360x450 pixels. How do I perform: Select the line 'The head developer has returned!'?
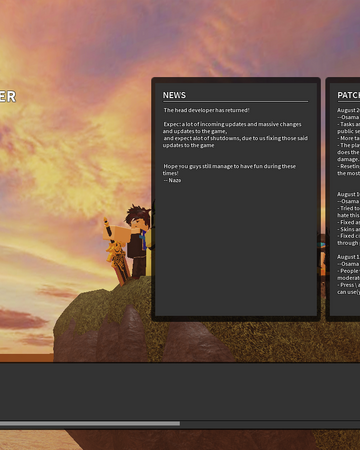pos(206,110)
